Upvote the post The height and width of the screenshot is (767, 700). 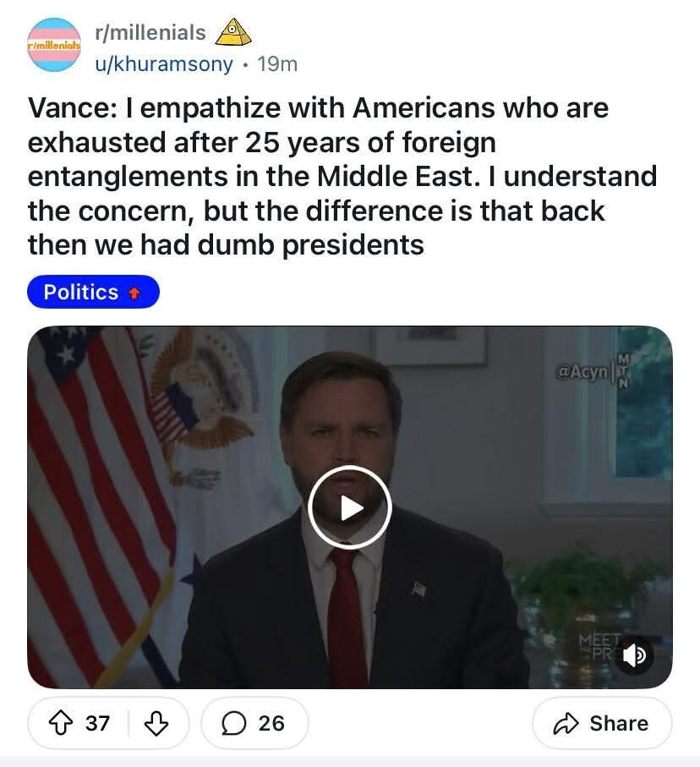click(x=61, y=723)
